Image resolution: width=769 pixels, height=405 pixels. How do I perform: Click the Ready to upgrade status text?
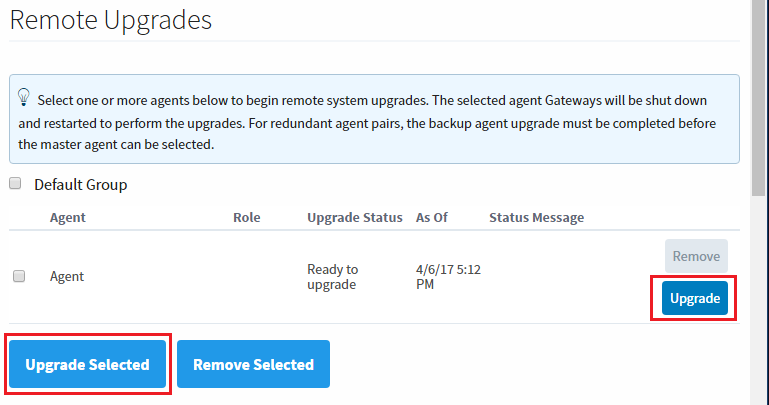click(x=333, y=277)
